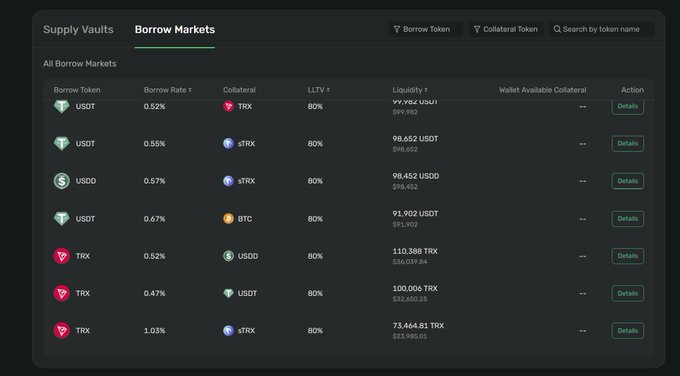Click the 73,464.81 TRX liquidity value
The width and height of the screenshot is (680, 376).
coord(418,326)
